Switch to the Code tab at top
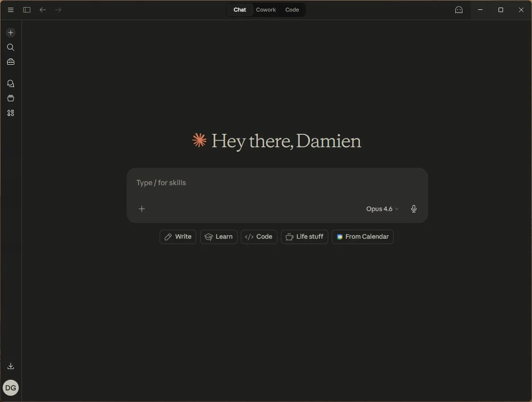The image size is (532, 402). (292, 10)
